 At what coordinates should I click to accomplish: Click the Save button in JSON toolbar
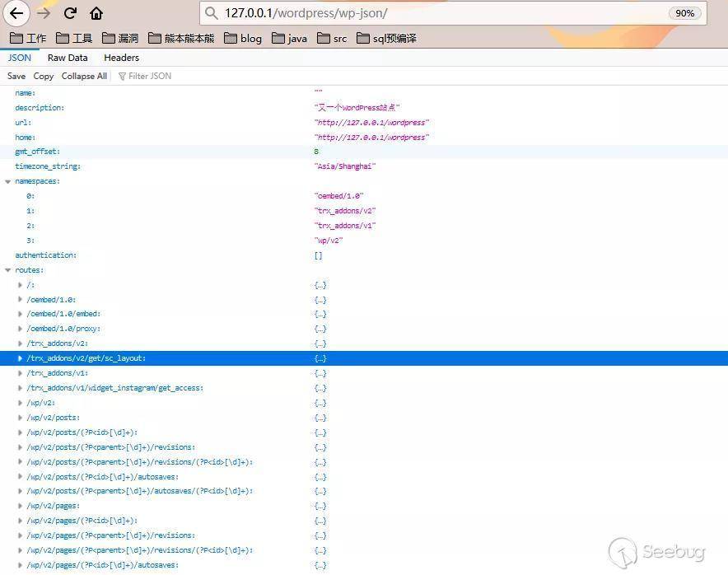point(16,76)
